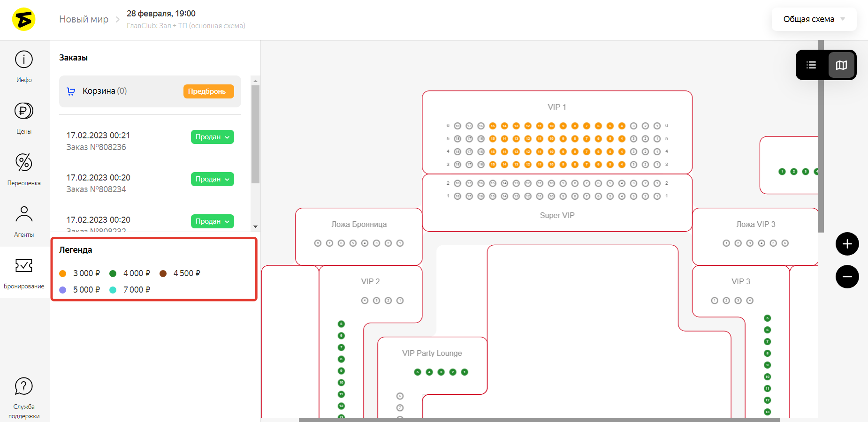Zoom in the seating map
This screenshot has width=868, height=422.
point(847,244)
